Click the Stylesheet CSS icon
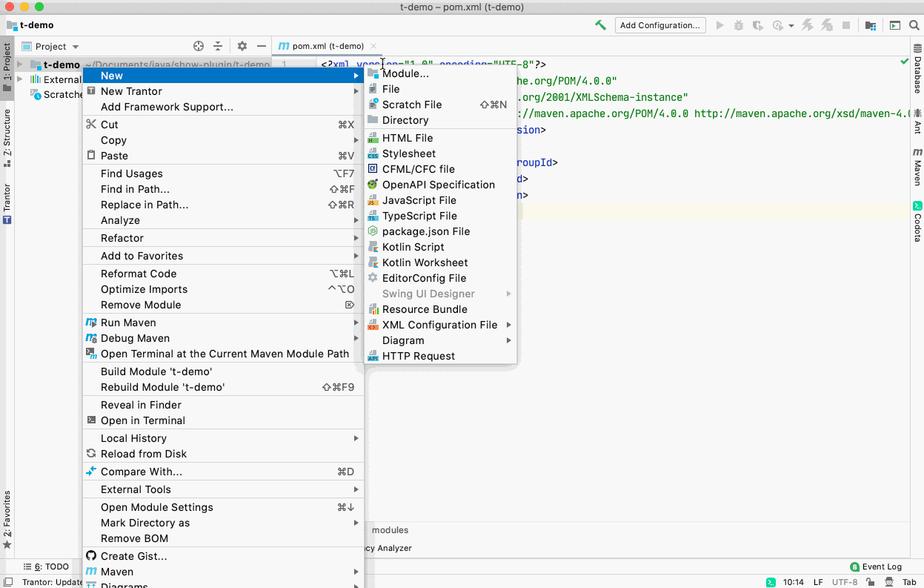 pyautogui.click(x=373, y=153)
